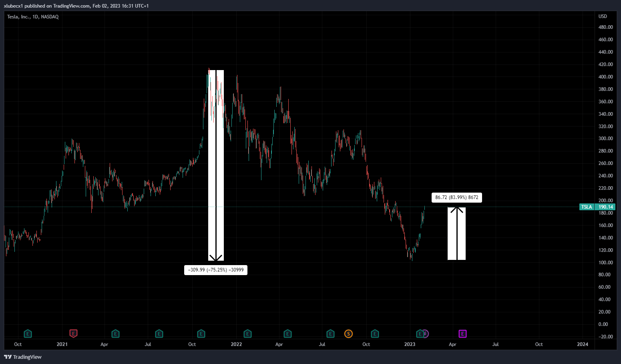Click the 380.00 price axis label

click(x=605, y=89)
